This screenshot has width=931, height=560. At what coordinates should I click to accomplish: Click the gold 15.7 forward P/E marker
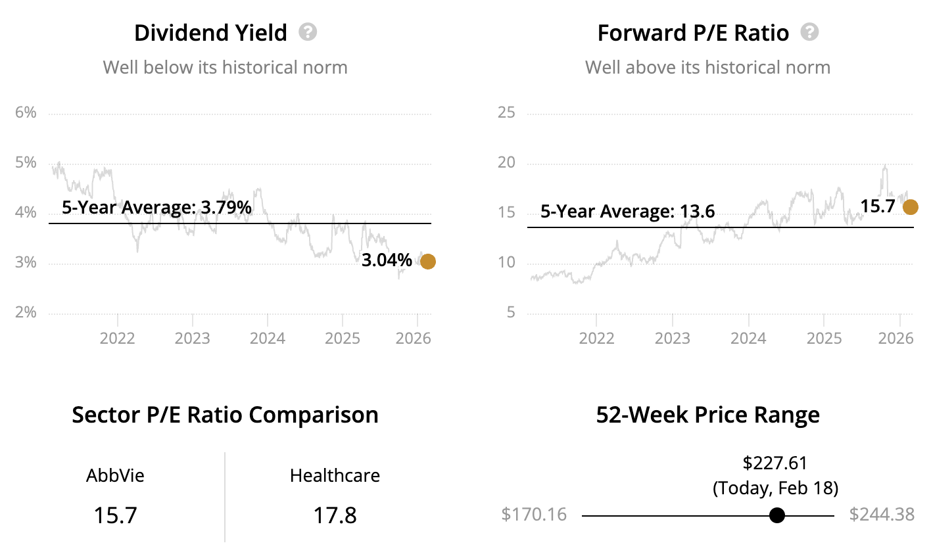910,207
